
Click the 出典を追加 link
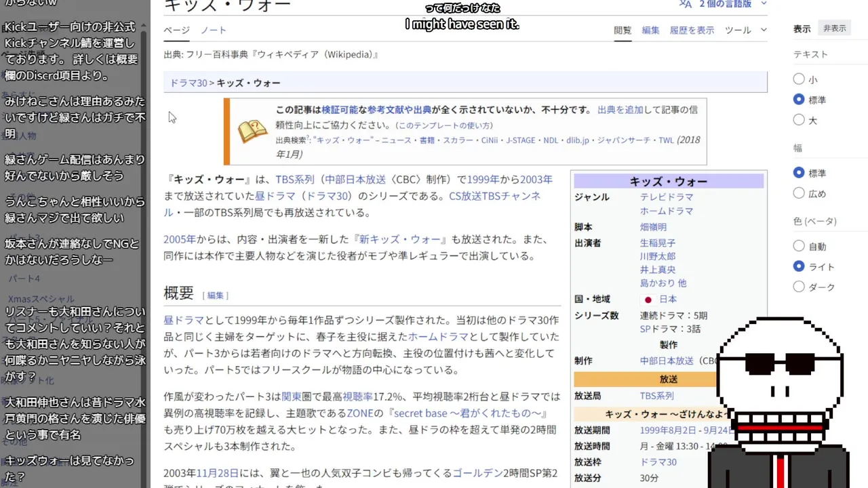[620, 110]
